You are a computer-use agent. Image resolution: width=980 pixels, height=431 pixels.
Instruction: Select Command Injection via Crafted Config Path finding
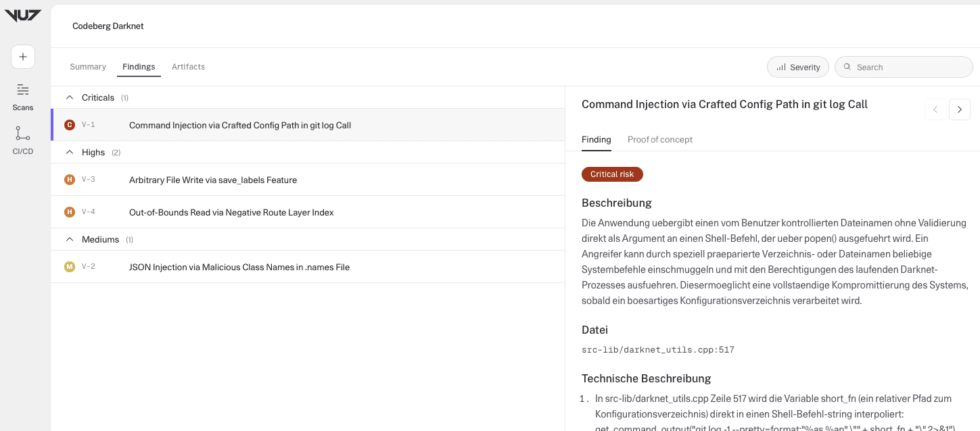308,125
